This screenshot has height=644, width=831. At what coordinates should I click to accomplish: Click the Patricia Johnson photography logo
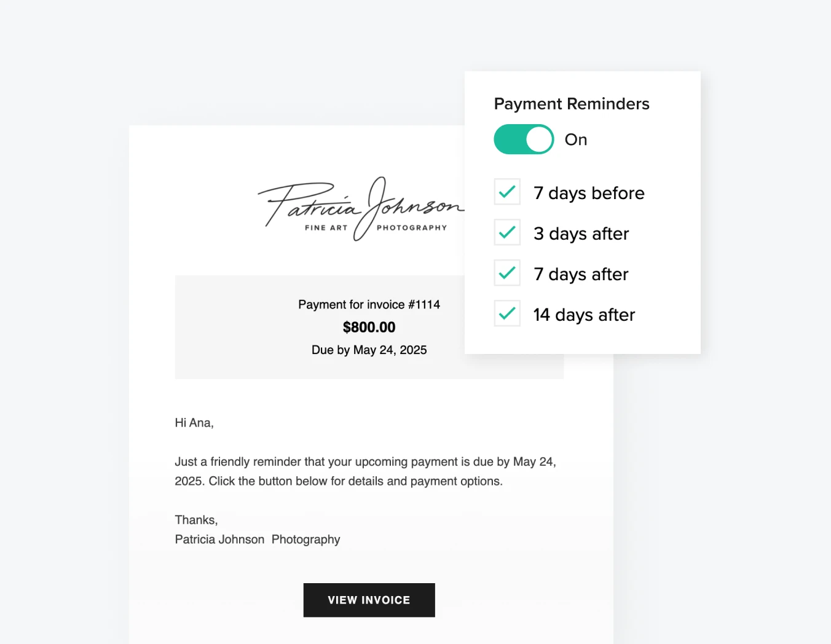point(363,209)
